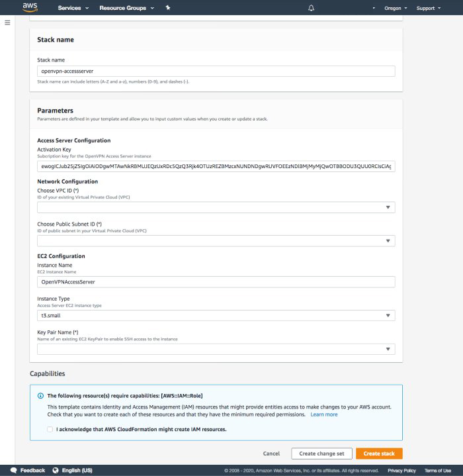Click the Stack name input field
This screenshot has width=463, height=476.
216,71
